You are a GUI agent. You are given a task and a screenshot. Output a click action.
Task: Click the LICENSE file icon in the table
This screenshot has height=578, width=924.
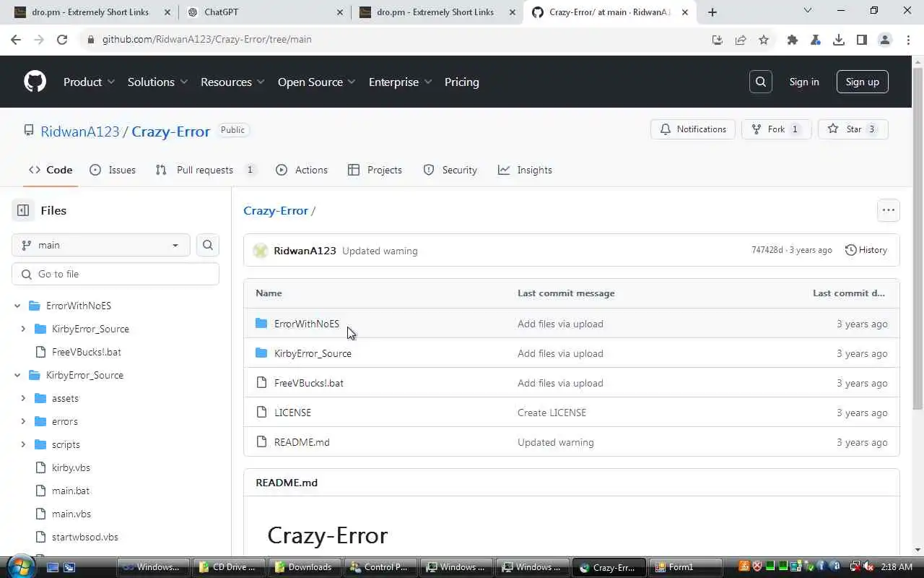click(261, 412)
